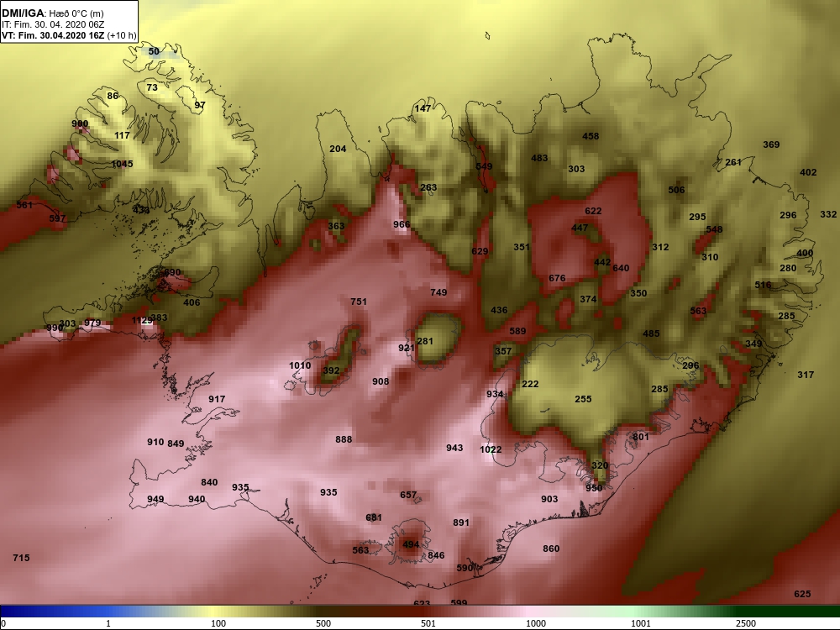This screenshot has width=840, height=630.
Task: Click the map value '629'
Action: (x=480, y=251)
